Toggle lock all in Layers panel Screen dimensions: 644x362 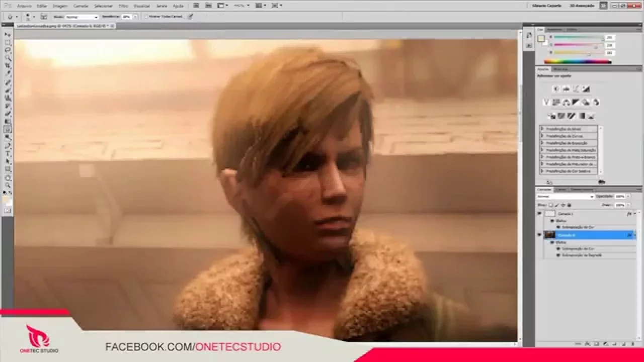click(x=569, y=205)
